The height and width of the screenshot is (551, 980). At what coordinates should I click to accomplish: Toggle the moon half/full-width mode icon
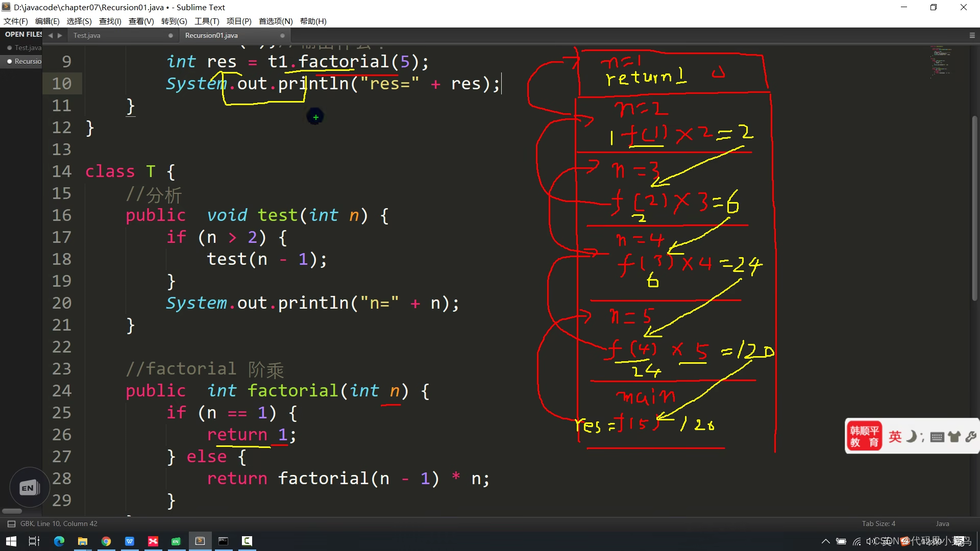point(911,437)
